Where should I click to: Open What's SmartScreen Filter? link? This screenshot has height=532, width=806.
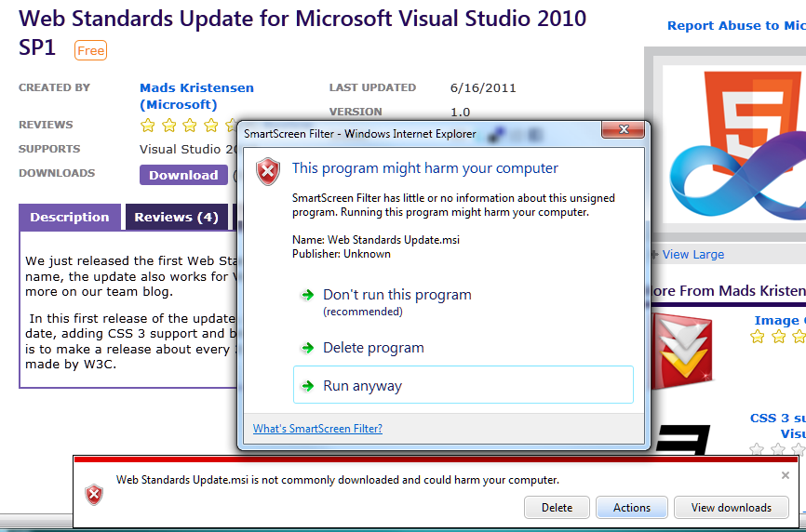click(x=317, y=428)
